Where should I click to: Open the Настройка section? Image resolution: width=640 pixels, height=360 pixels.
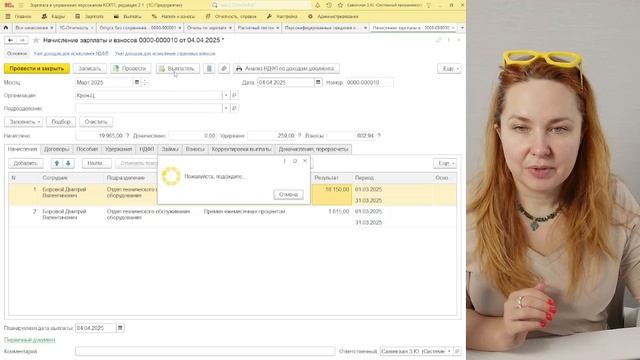point(282,16)
